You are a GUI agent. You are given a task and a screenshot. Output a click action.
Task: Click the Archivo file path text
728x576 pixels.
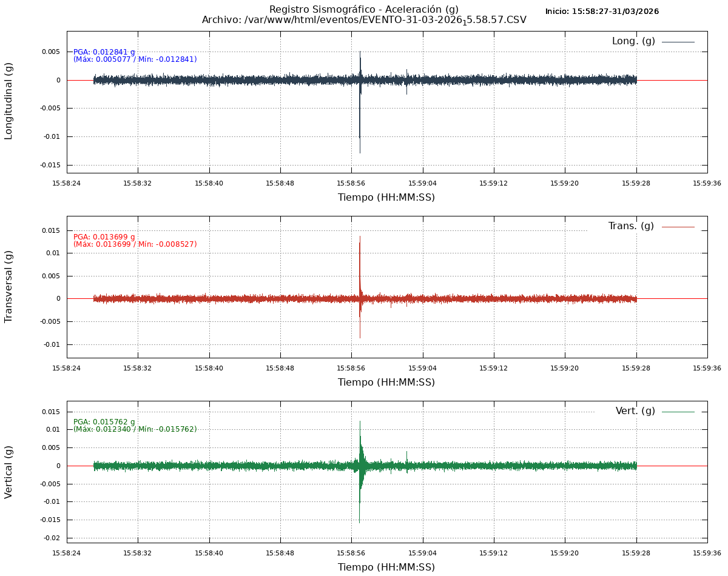pyautogui.click(x=363, y=20)
